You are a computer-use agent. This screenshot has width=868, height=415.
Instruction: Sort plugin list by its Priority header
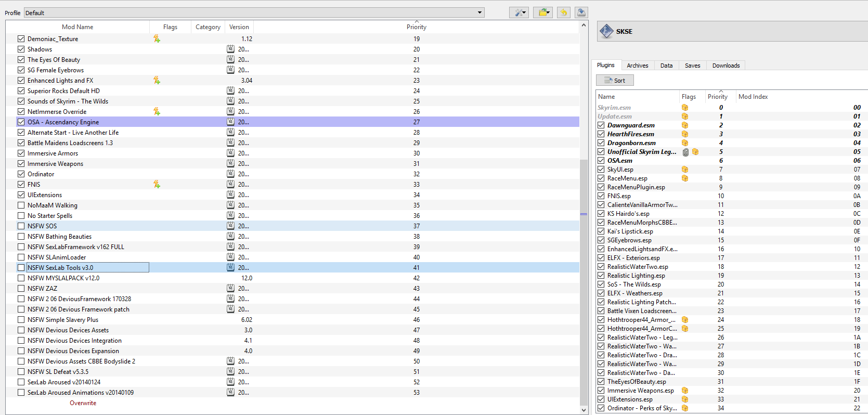720,97
